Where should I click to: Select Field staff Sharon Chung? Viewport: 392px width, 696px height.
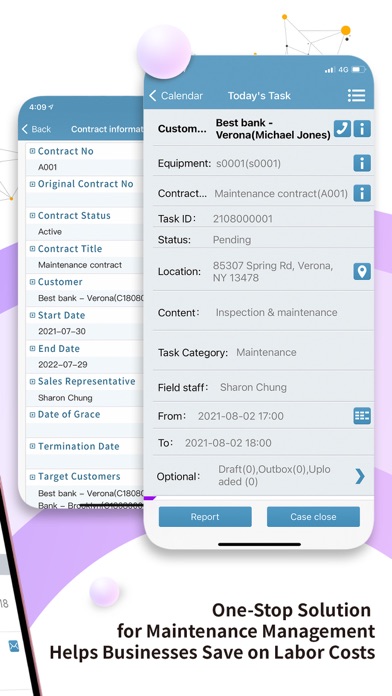253,387
